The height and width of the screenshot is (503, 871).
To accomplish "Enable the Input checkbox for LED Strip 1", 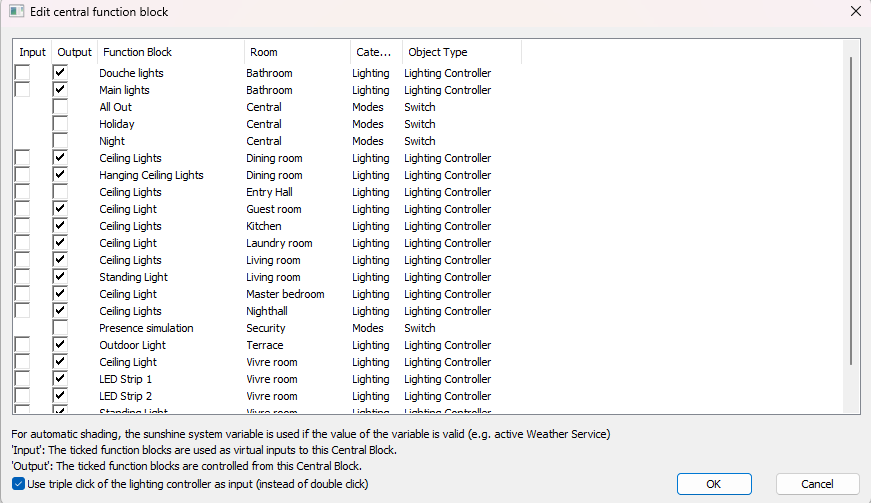I will tap(22, 379).
